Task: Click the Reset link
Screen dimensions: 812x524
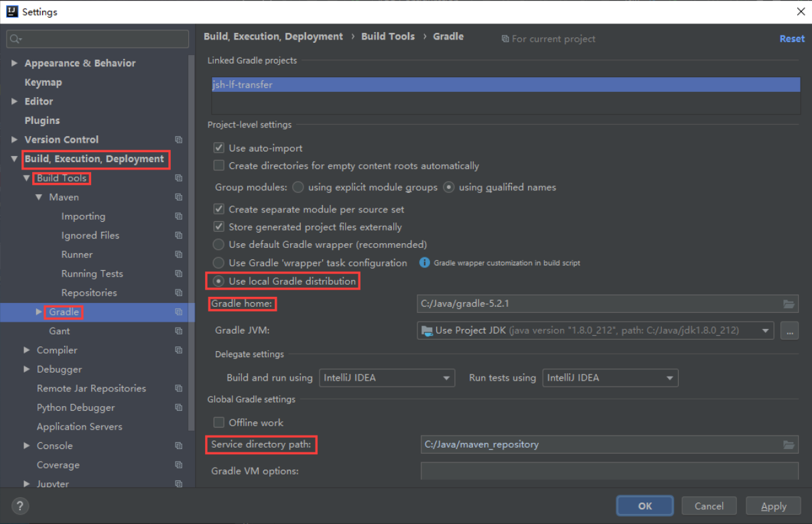Action: pos(792,39)
